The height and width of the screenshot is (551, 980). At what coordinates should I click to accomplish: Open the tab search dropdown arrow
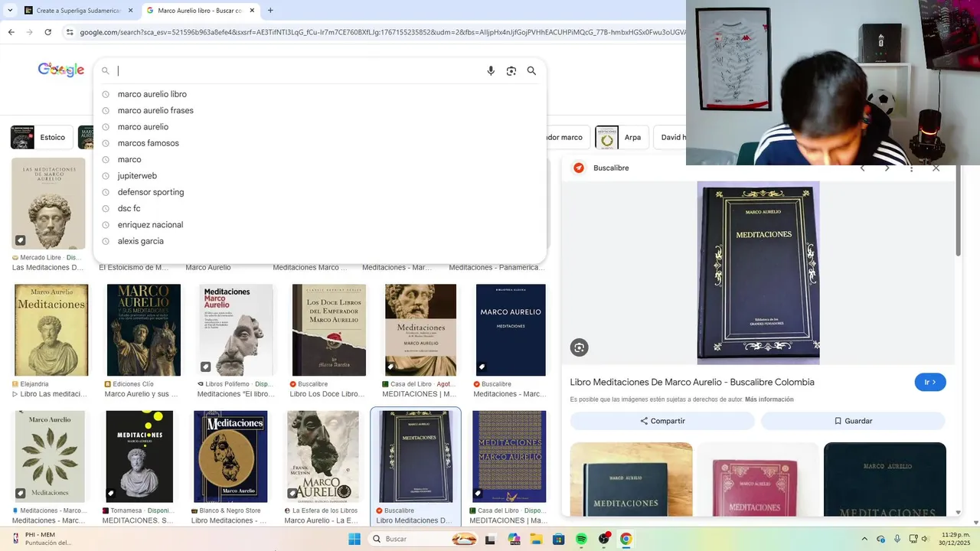click(10, 11)
